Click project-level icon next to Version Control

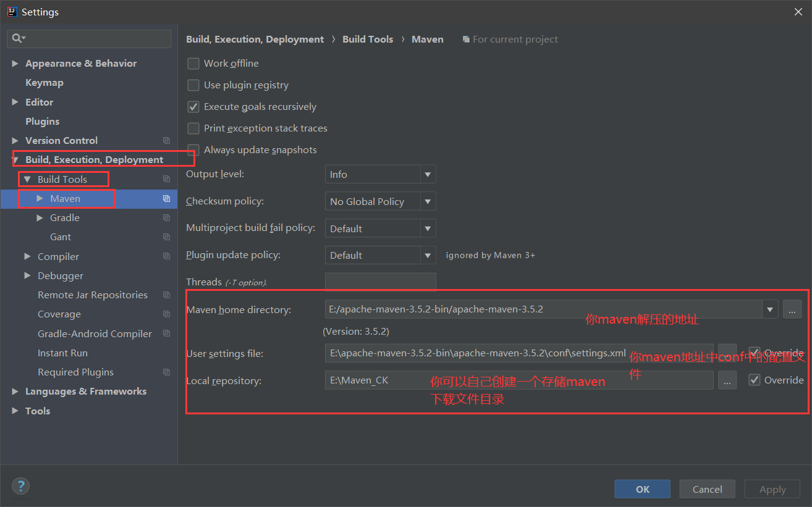click(166, 141)
